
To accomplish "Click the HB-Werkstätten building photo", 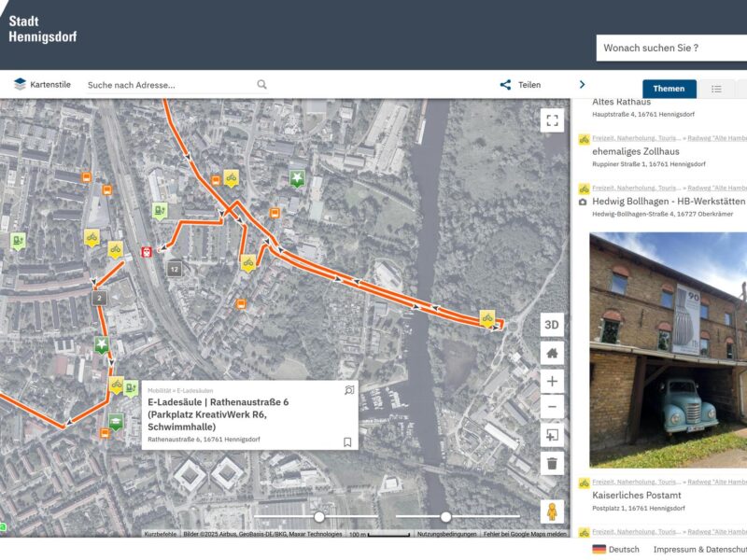I will [668, 350].
